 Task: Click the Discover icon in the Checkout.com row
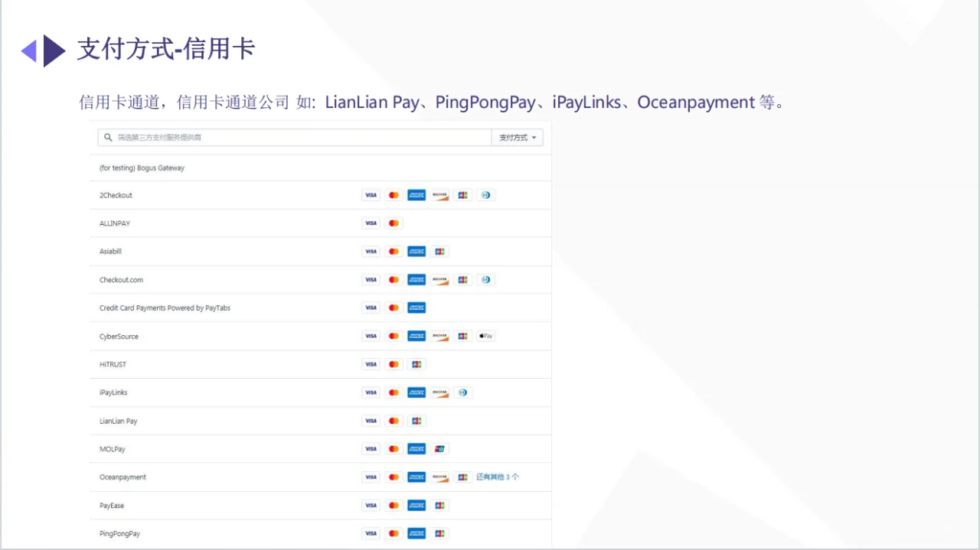point(439,280)
